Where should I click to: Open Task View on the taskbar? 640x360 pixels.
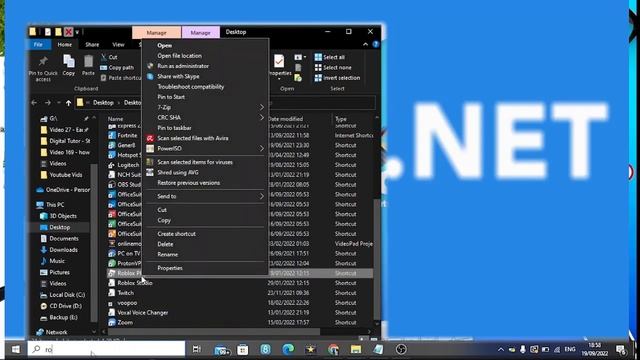coord(197,349)
